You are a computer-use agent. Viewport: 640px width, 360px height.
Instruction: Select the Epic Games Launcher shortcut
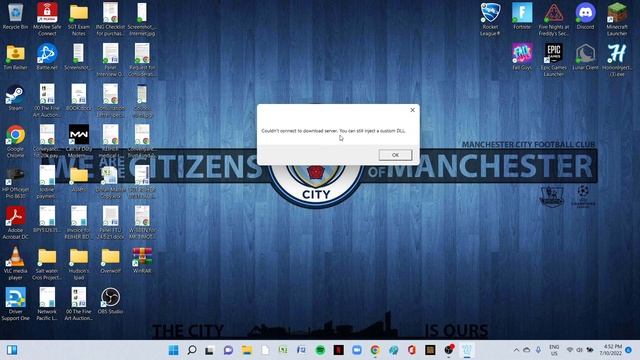click(553, 60)
